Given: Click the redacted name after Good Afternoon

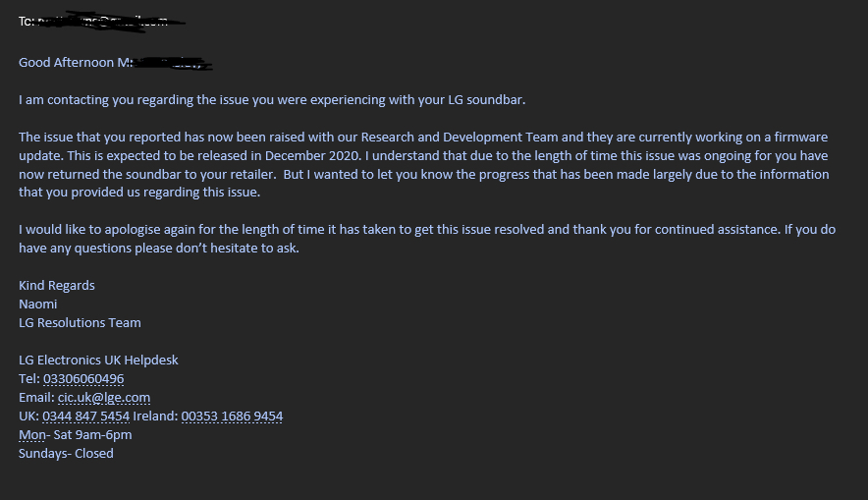Looking at the screenshot, I should 172,63.
